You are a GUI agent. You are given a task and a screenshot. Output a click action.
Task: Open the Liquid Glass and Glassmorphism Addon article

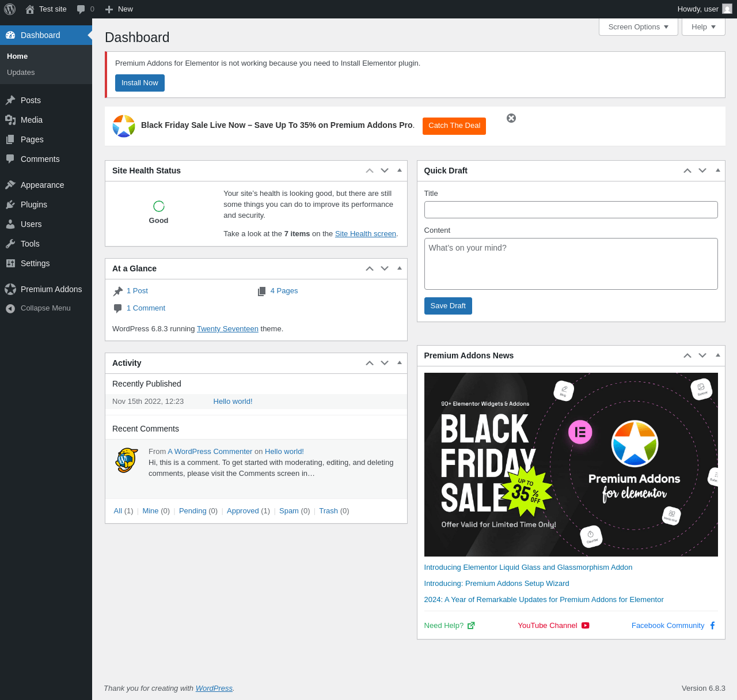528,567
